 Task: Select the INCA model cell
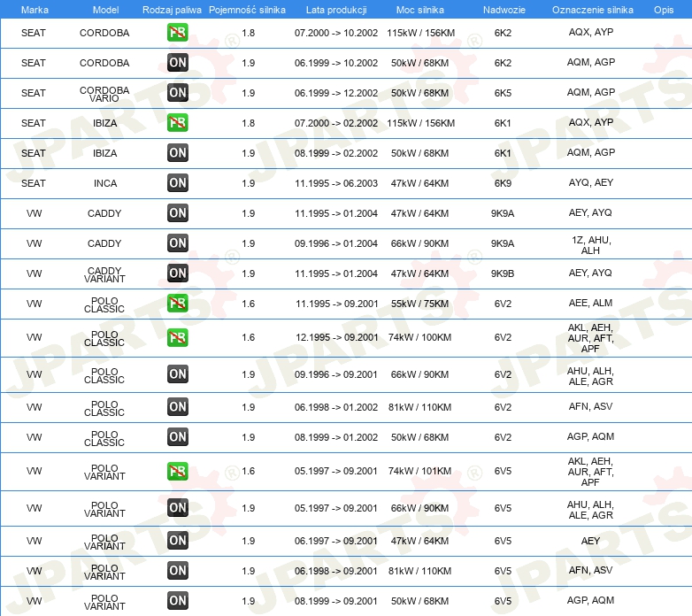pyautogui.click(x=105, y=183)
